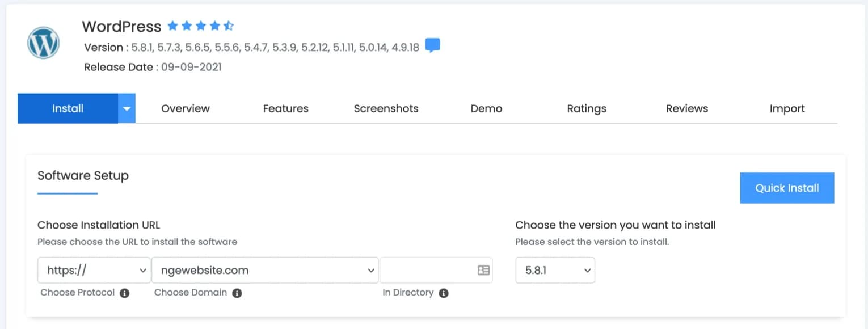
Task: View the Reviews tab
Action: tap(687, 108)
